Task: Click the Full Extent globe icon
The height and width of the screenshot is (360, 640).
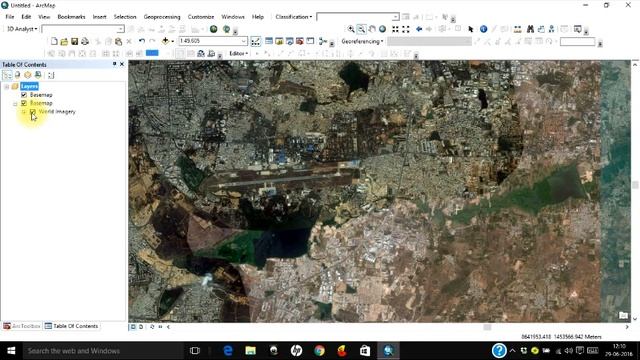Action: pyautogui.click(x=382, y=29)
